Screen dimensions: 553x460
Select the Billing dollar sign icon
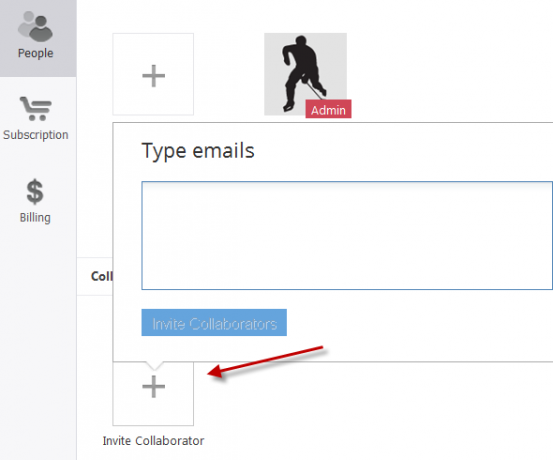(x=35, y=192)
